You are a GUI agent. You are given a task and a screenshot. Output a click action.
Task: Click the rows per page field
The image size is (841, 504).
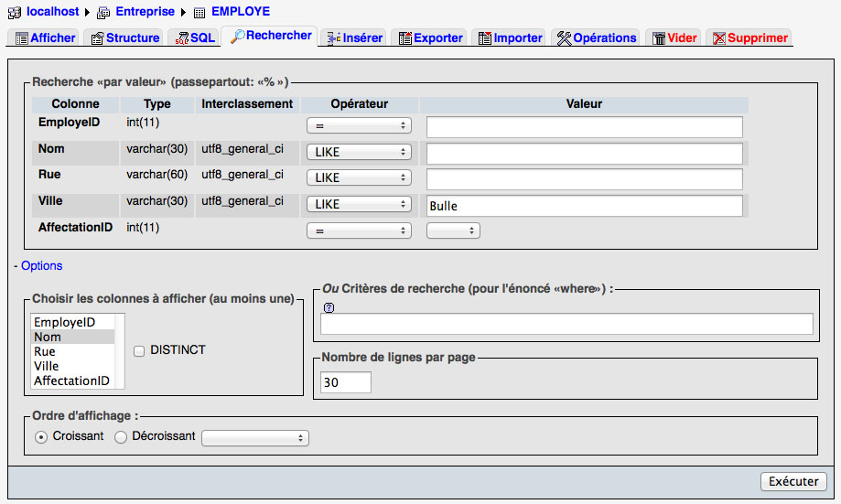pos(346,383)
